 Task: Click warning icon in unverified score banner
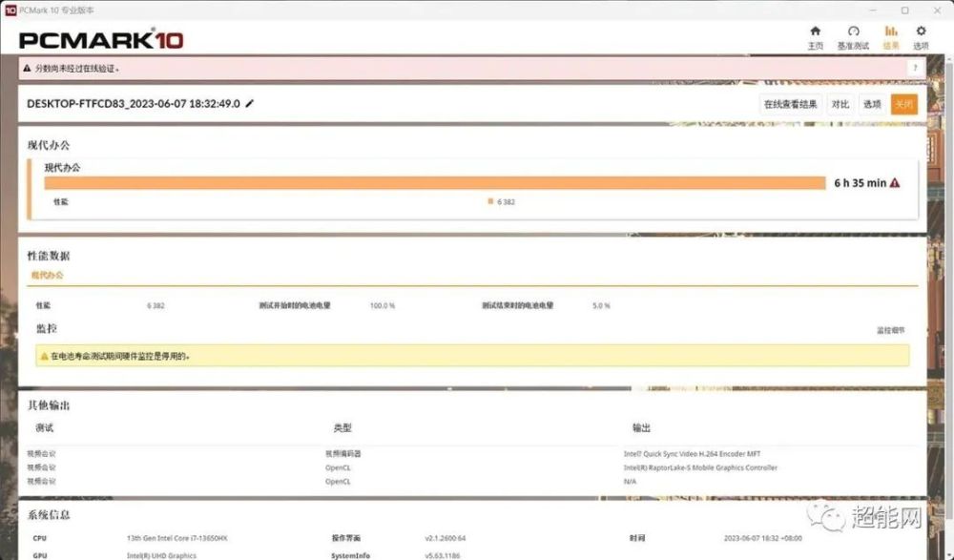[x=27, y=69]
